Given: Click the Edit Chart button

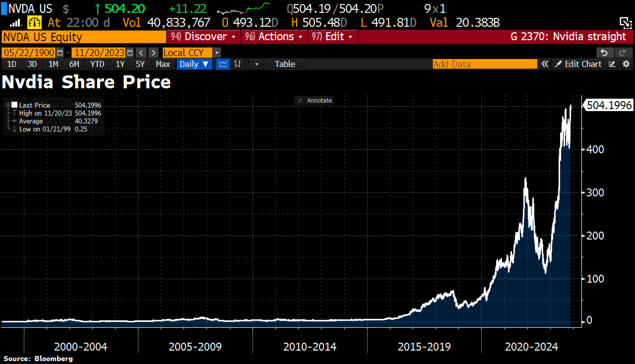Looking at the screenshot, I should (578, 64).
